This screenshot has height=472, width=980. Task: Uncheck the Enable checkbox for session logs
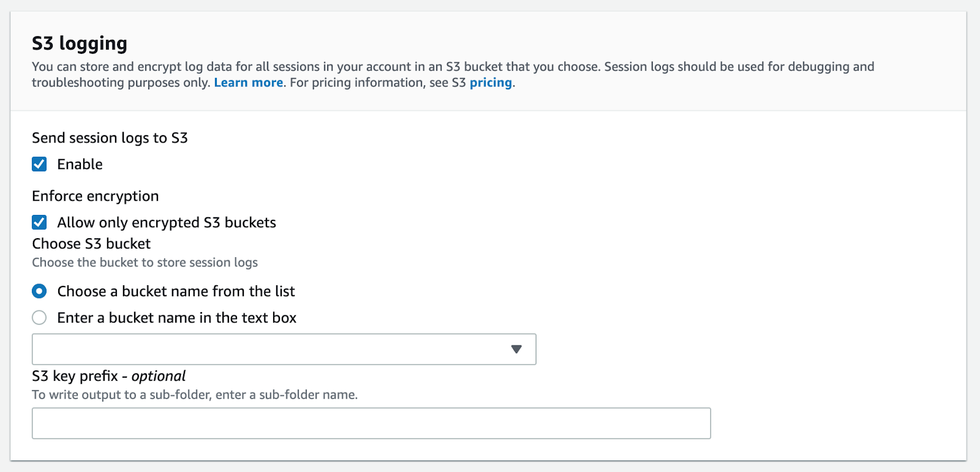coord(39,164)
